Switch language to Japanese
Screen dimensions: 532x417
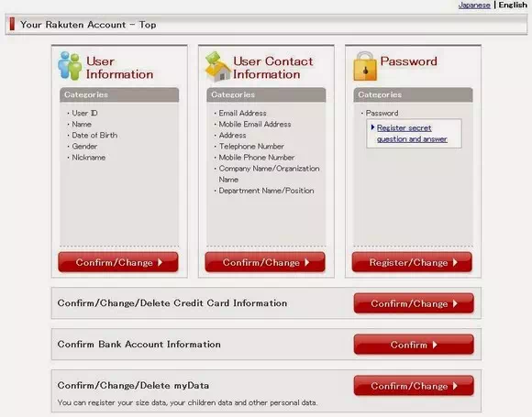(474, 5)
